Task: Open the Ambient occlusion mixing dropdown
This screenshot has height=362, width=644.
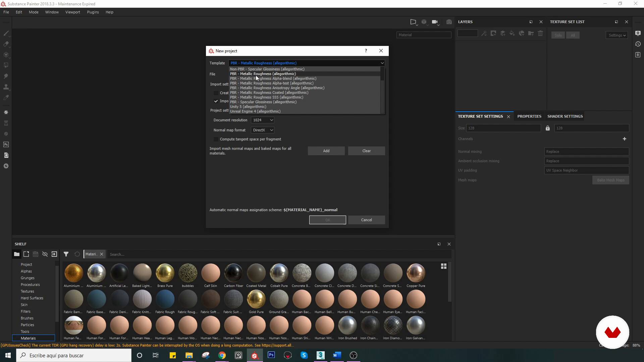Action: pyautogui.click(x=586, y=161)
